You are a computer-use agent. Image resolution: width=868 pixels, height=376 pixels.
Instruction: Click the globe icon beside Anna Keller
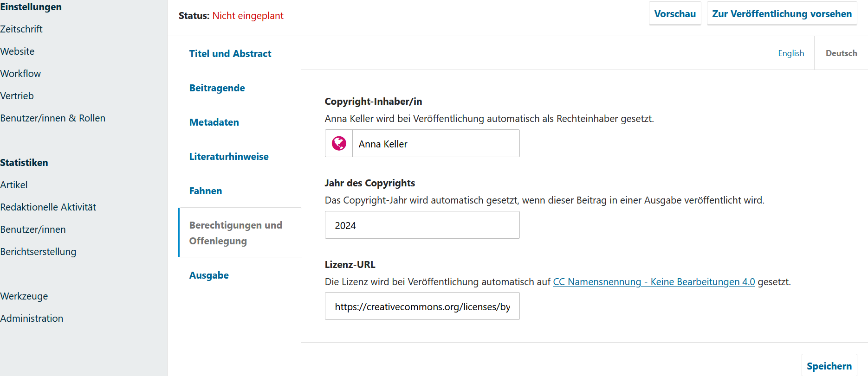tap(339, 144)
